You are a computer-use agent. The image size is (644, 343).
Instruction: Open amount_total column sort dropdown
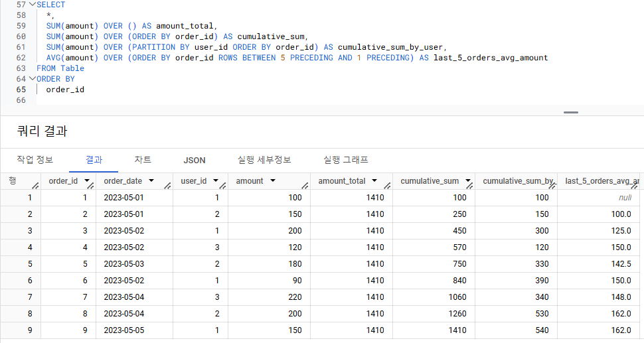pos(374,180)
